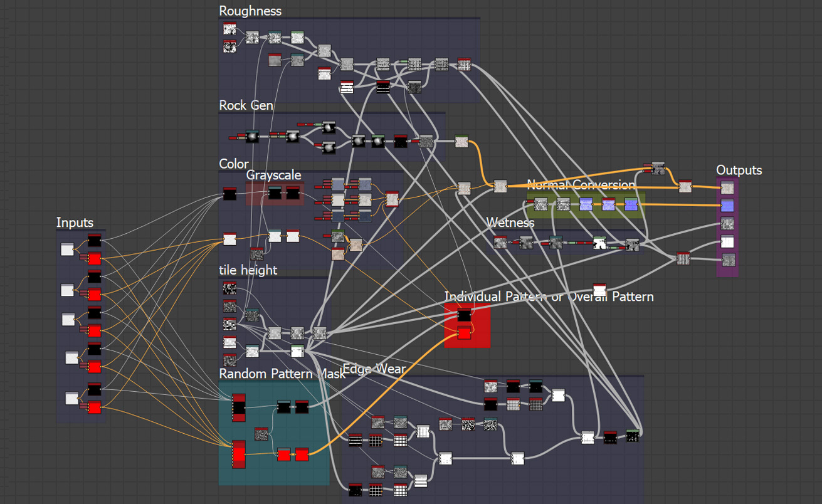Select the red-header grid node ending Roughness chain
This screenshot has height=504, width=822.
(464, 64)
